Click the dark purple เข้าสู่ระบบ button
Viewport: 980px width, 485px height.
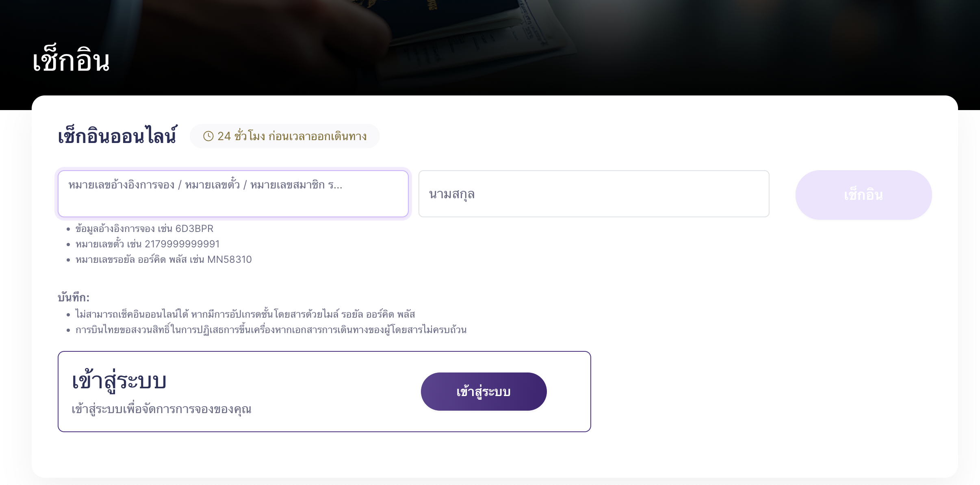coord(483,392)
